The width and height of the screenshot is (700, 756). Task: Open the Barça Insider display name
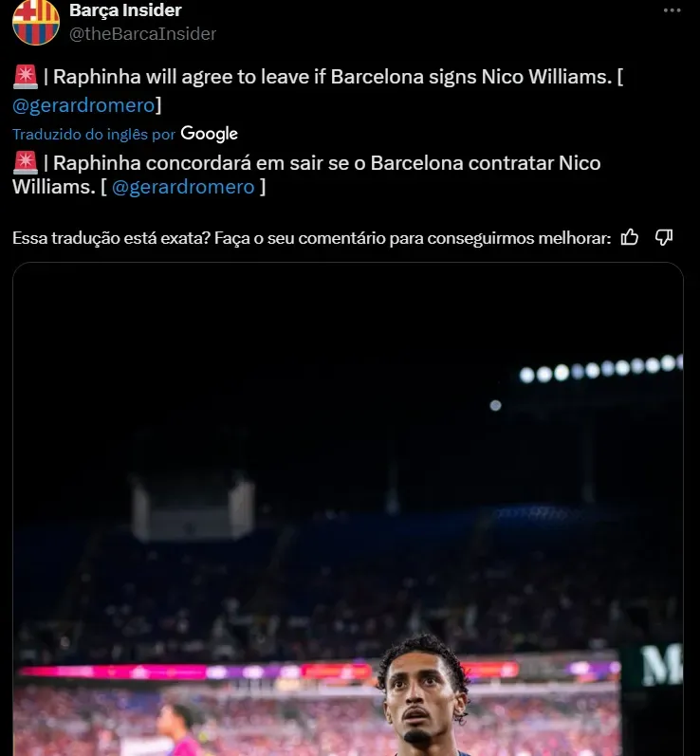coord(125,10)
